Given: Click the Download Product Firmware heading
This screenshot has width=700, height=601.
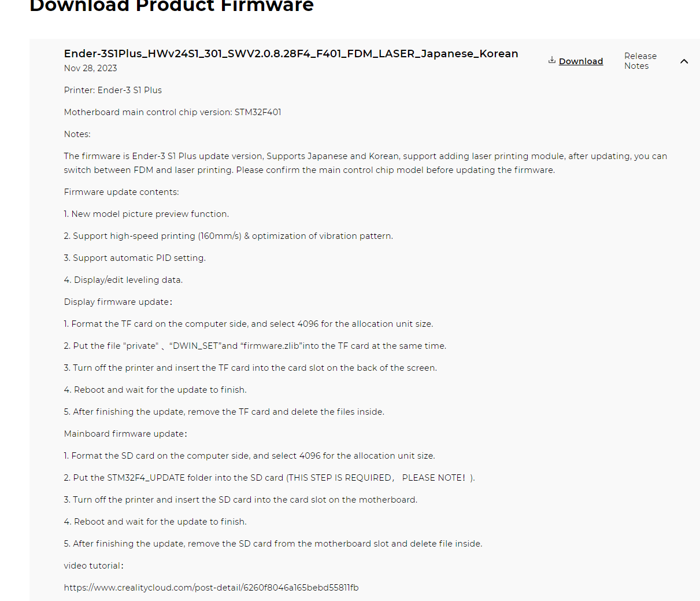Looking at the screenshot, I should (172, 6).
